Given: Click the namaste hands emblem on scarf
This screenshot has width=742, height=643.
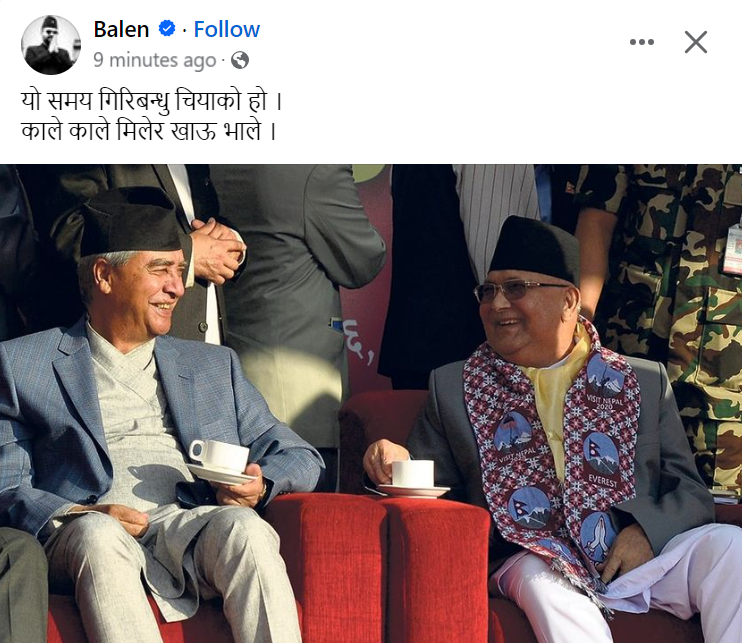Looking at the screenshot, I should pyautogui.click(x=598, y=535).
